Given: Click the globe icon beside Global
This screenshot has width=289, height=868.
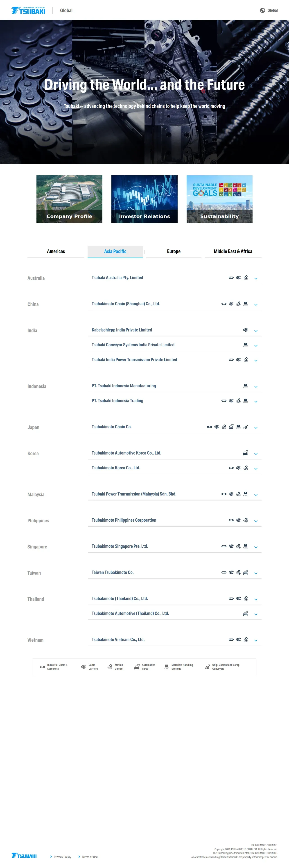Looking at the screenshot, I should [x=262, y=10].
